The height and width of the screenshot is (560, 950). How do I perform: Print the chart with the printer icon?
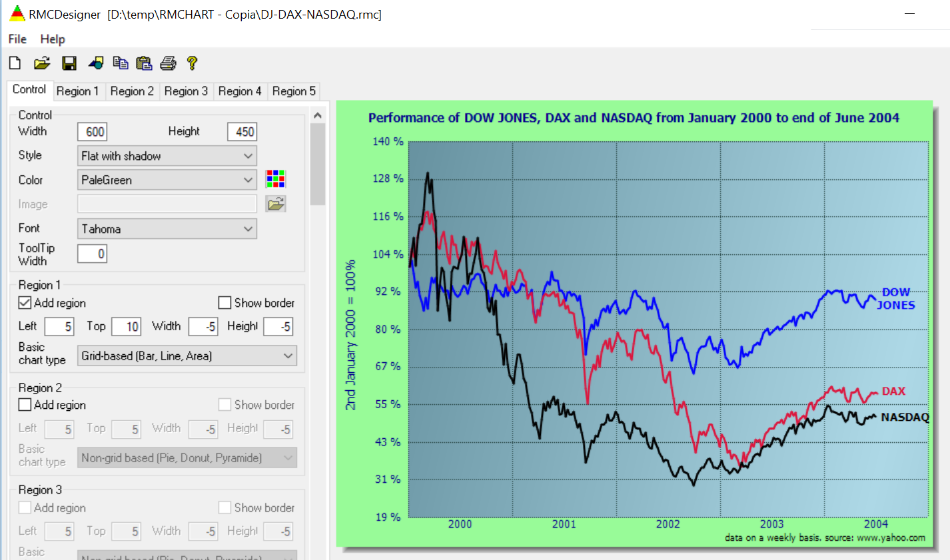[x=169, y=63]
